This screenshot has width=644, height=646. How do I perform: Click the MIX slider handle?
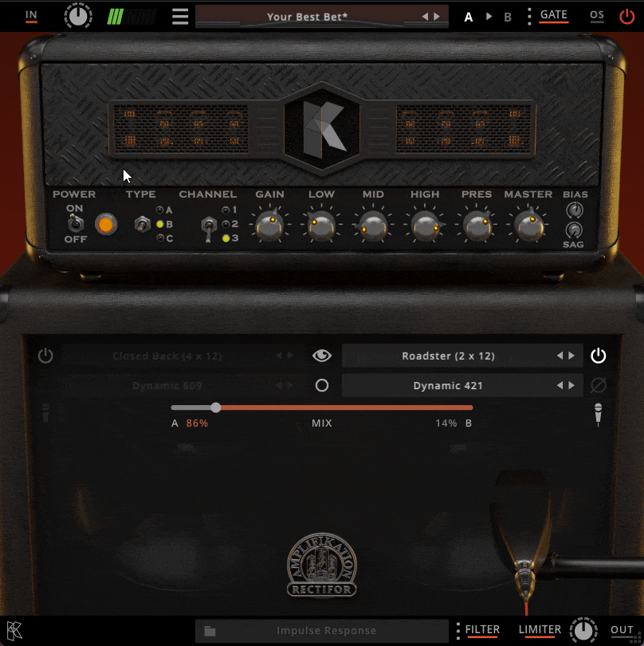[216, 408]
